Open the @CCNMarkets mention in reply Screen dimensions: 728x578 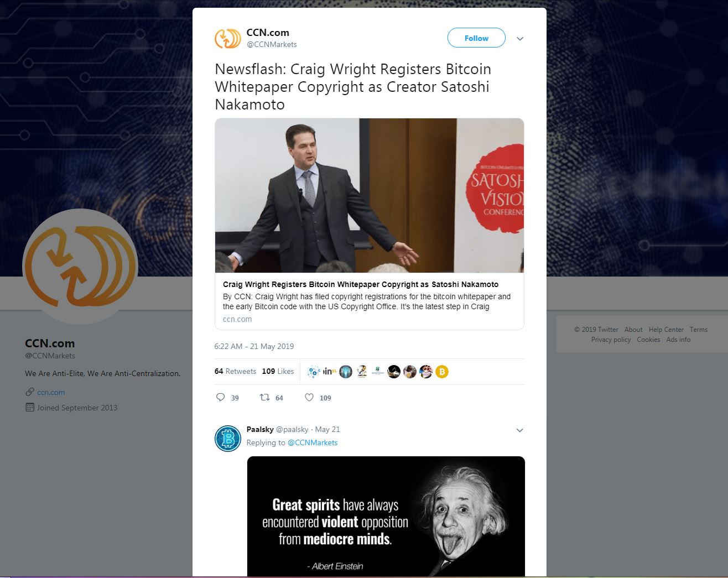click(313, 442)
